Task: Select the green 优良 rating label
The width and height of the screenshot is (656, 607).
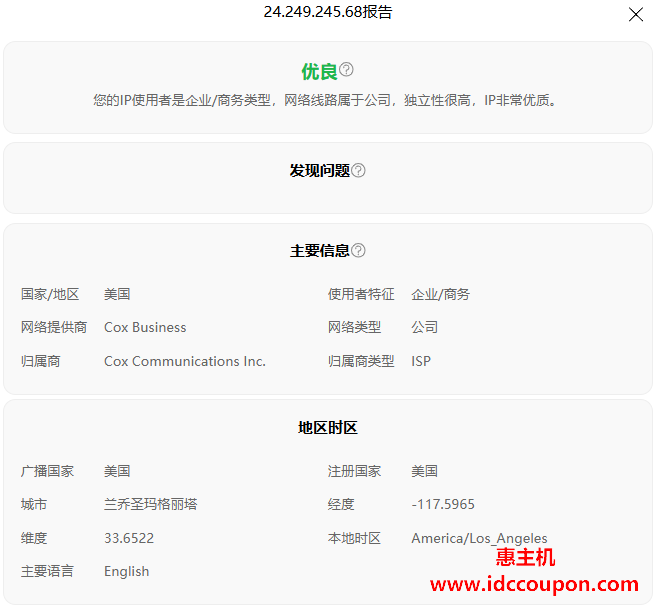Action: point(319,71)
